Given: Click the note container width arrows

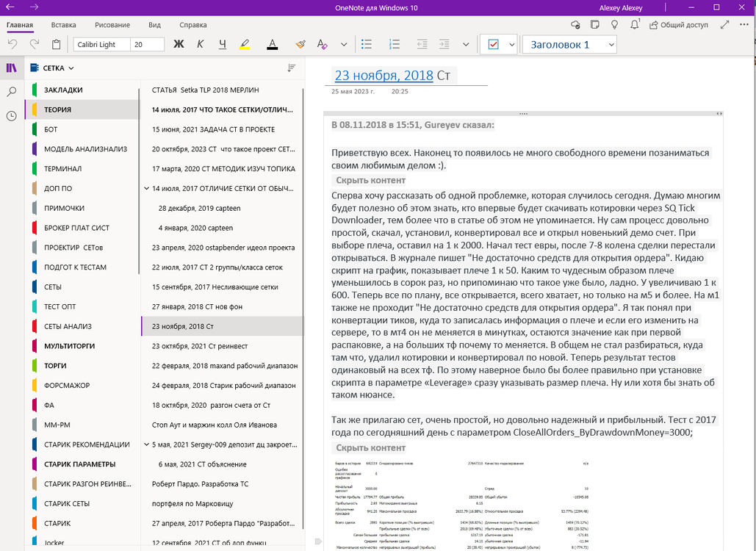Looking at the screenshot, I should (719, 114).
